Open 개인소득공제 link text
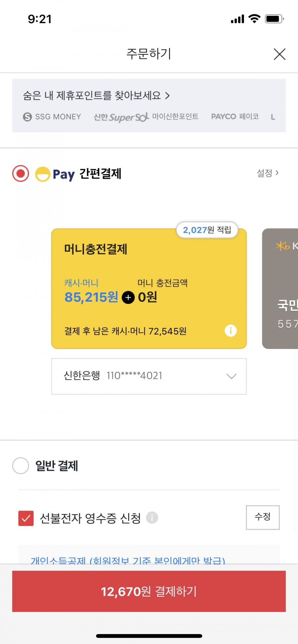The height and width of the screenshot is (644, 298). point(128,561)
